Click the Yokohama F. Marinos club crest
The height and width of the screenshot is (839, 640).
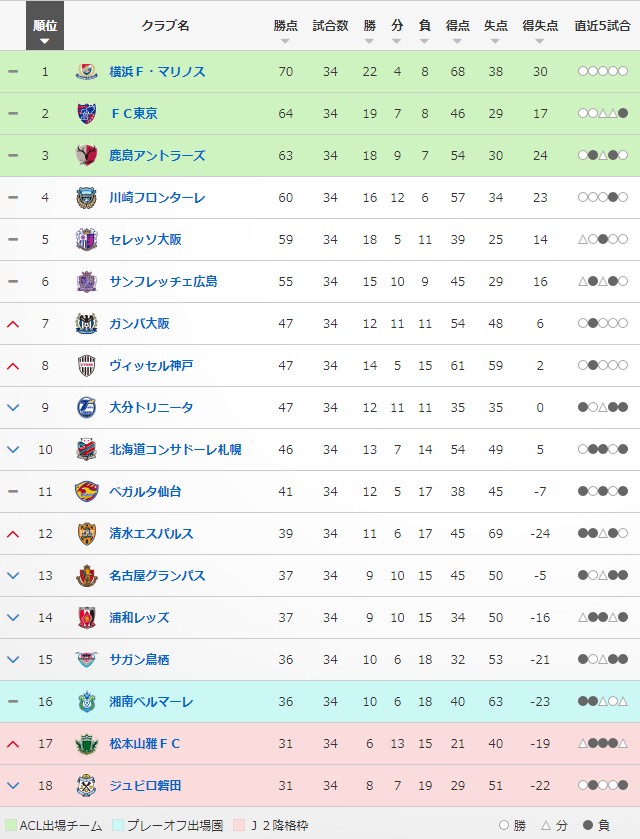pyautogui.click(x=86, y=72)
